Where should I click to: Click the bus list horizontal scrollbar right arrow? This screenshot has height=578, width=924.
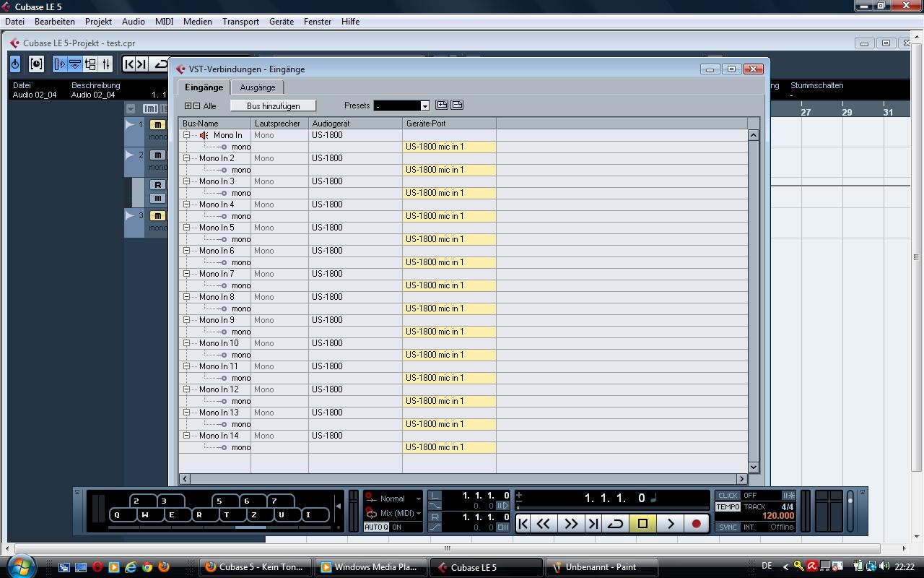(741, 479)
